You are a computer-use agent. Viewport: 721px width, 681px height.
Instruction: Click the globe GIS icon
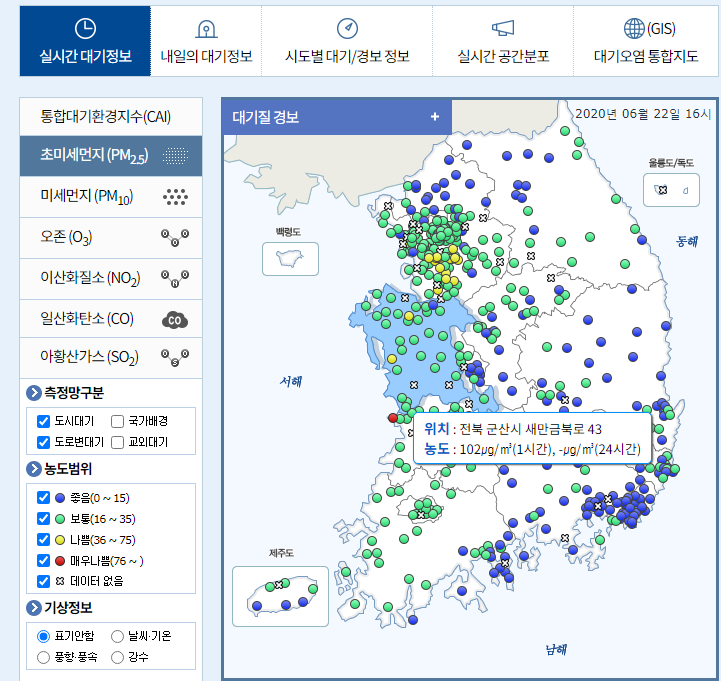[634, 28]
